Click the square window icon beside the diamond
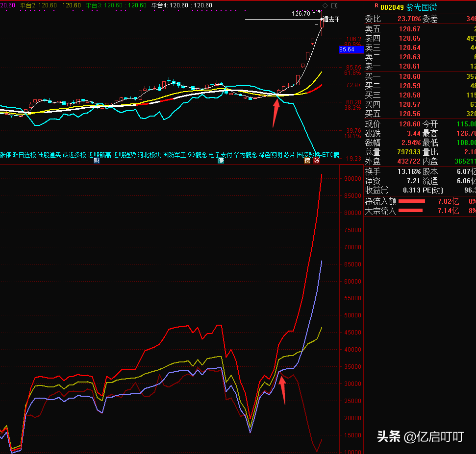The width and height of the screenshot is (476, 454). tap(334, 5)
